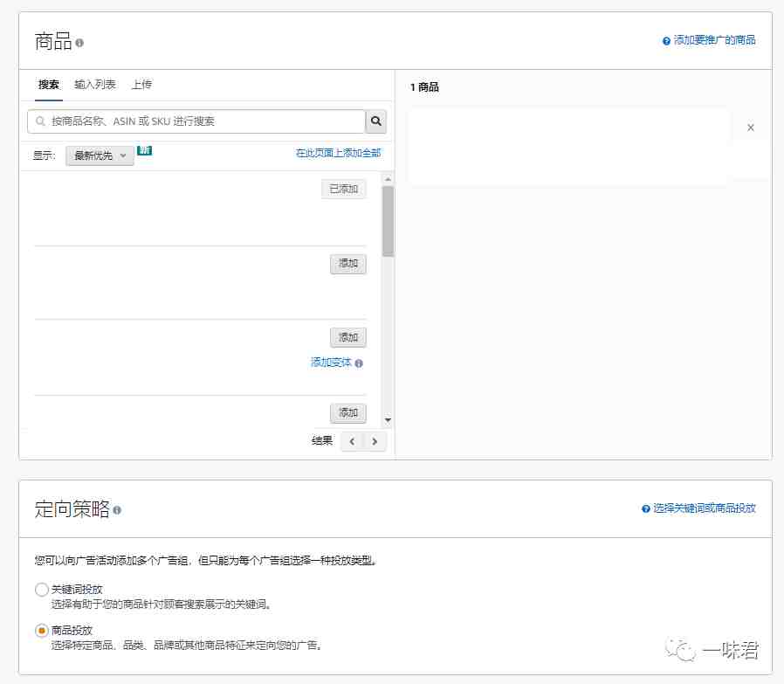Remove the added product with X icon
Viewport: 784px width, 684px height.
[751, 128]
